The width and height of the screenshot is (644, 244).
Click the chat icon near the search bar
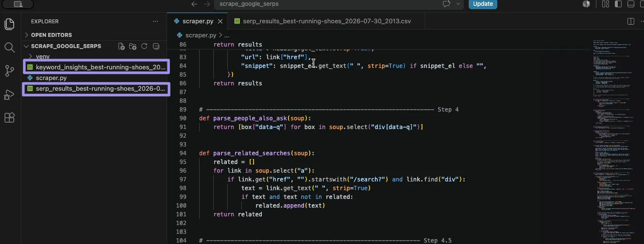point(446,4)
